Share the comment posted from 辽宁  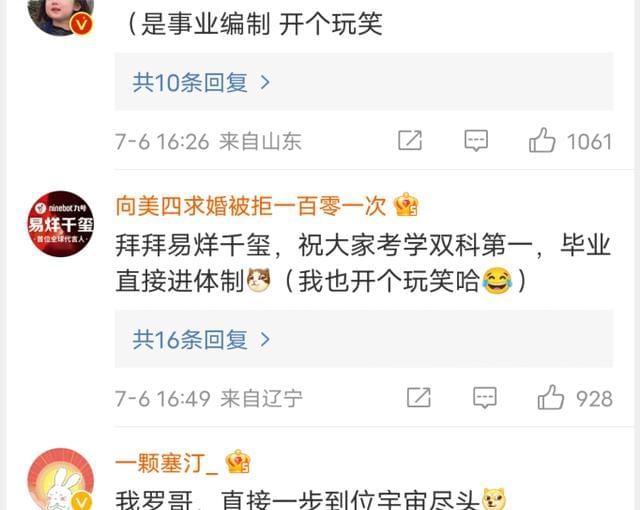tap(418, 398)
